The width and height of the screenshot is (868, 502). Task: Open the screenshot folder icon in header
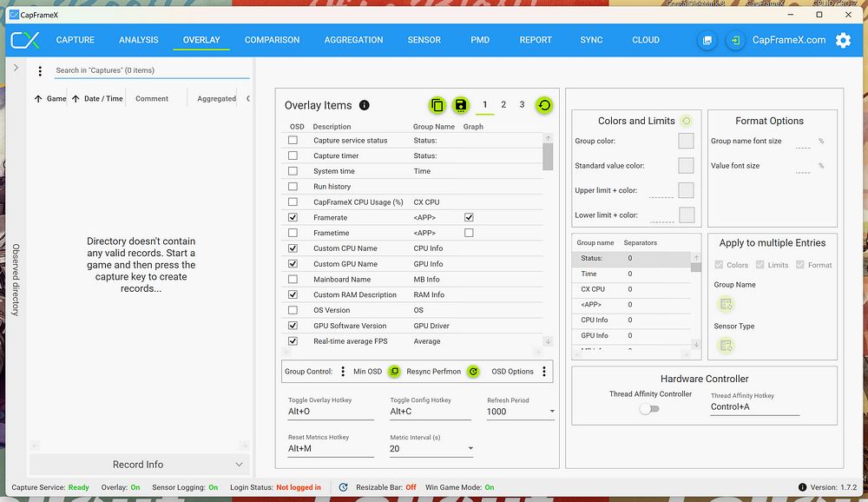point(707,41)
